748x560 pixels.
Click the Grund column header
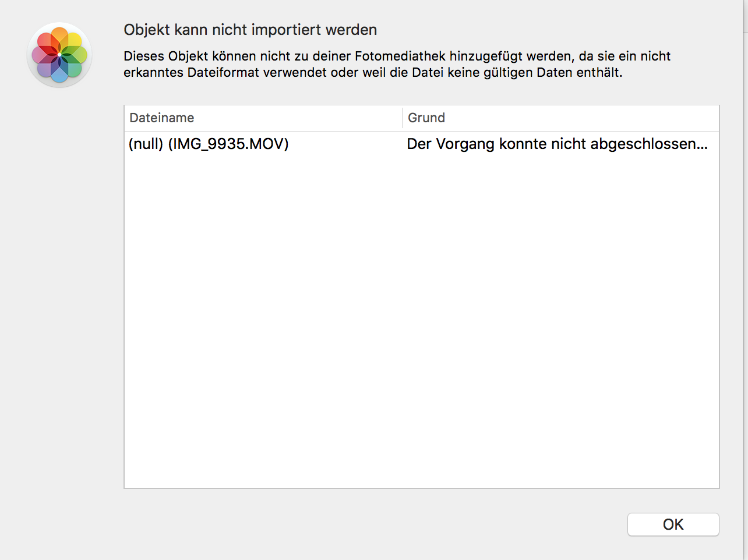click(426, 118)
